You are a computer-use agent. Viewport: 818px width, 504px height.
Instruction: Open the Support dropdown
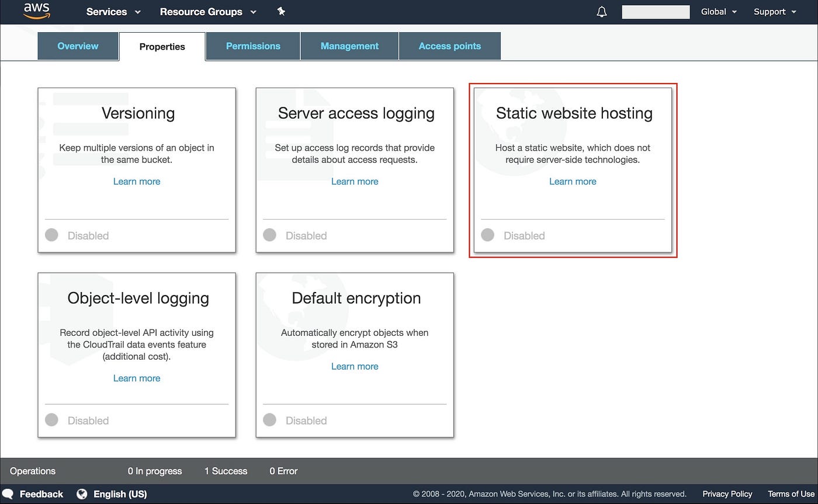click(774, 11)
